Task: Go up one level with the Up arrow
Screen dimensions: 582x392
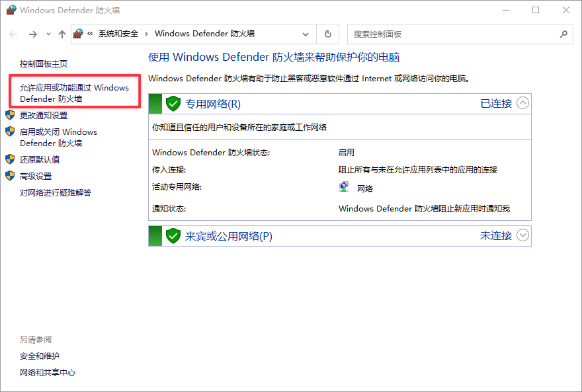Action: (62, 34)
